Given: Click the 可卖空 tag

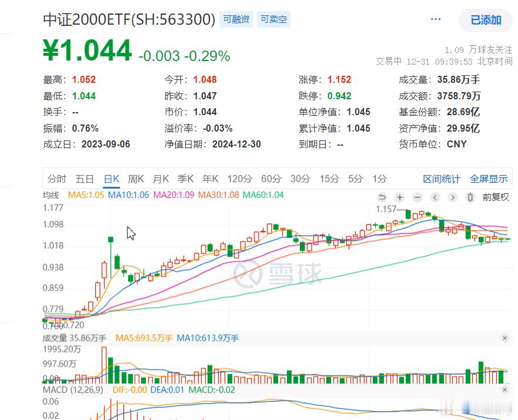Looking at the screenshot, I should tap(273, 19).
